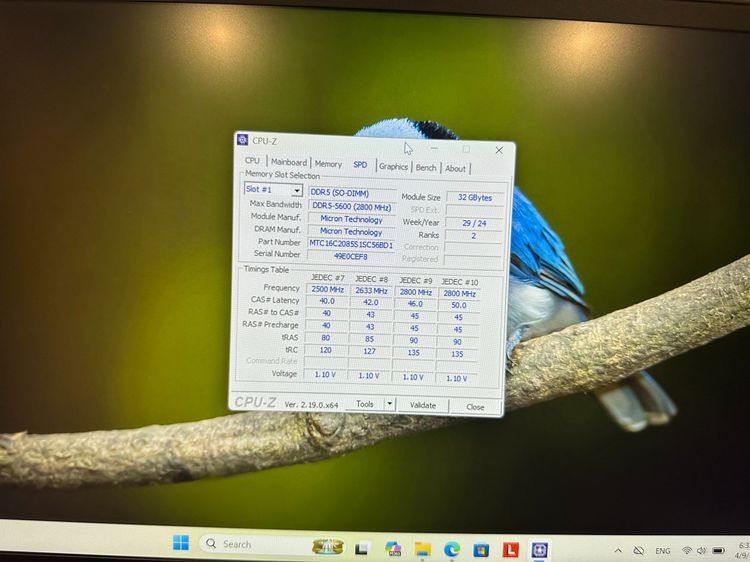Click the taskbar Search box
Screen dimensions: 750x562
(273, 545)
